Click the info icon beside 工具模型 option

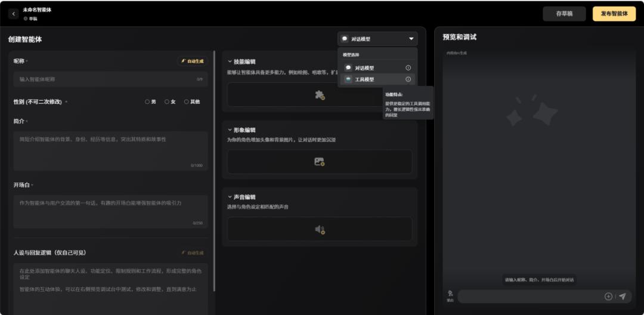408,79
